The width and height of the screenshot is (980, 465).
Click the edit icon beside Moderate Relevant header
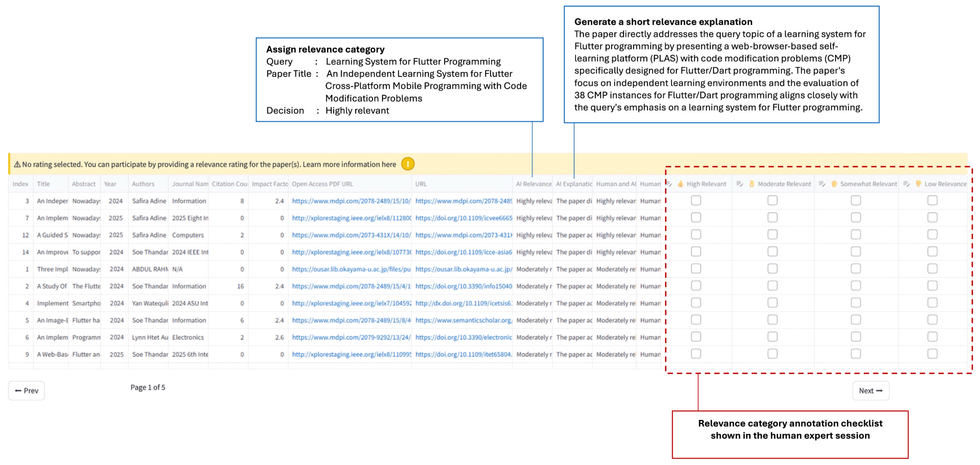(739, 184)
